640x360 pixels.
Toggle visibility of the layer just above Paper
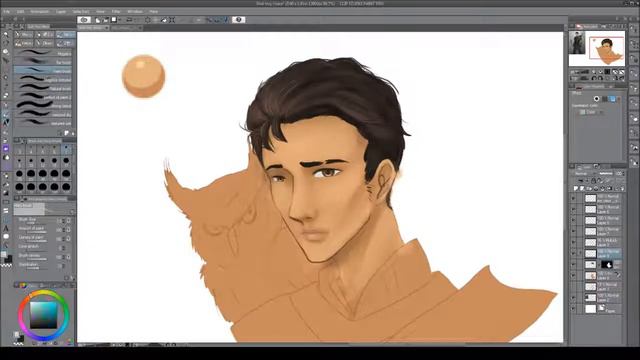[x=573, y=298]
